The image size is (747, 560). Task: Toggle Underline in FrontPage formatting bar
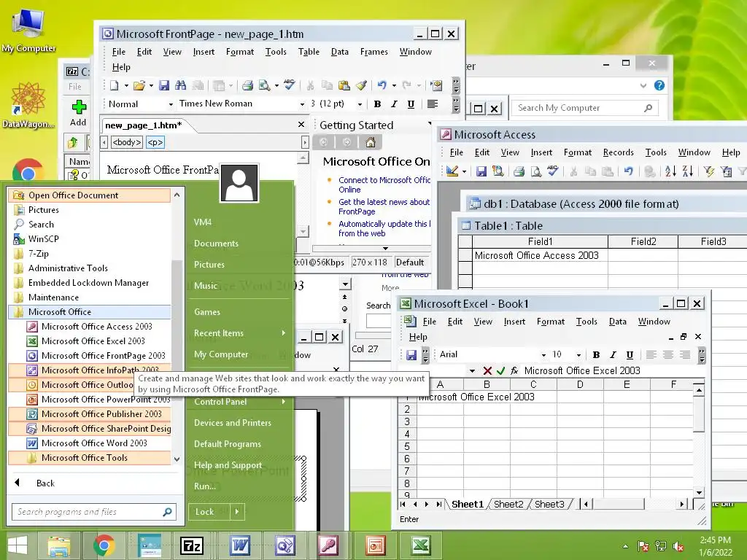(x=411, y=104)
